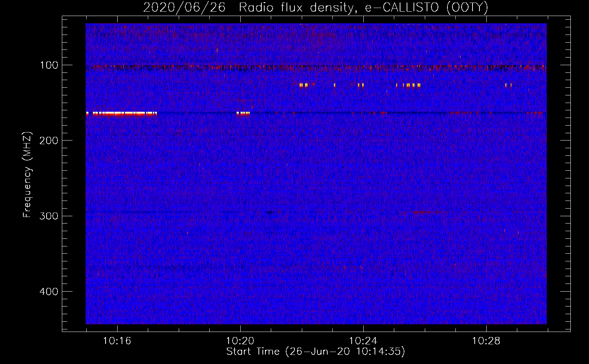Screen dimensions: 589x364
Task: Click the 'Start Time (26-Jun-20 10:14:35)' label
Action: [x=316, y=352]
